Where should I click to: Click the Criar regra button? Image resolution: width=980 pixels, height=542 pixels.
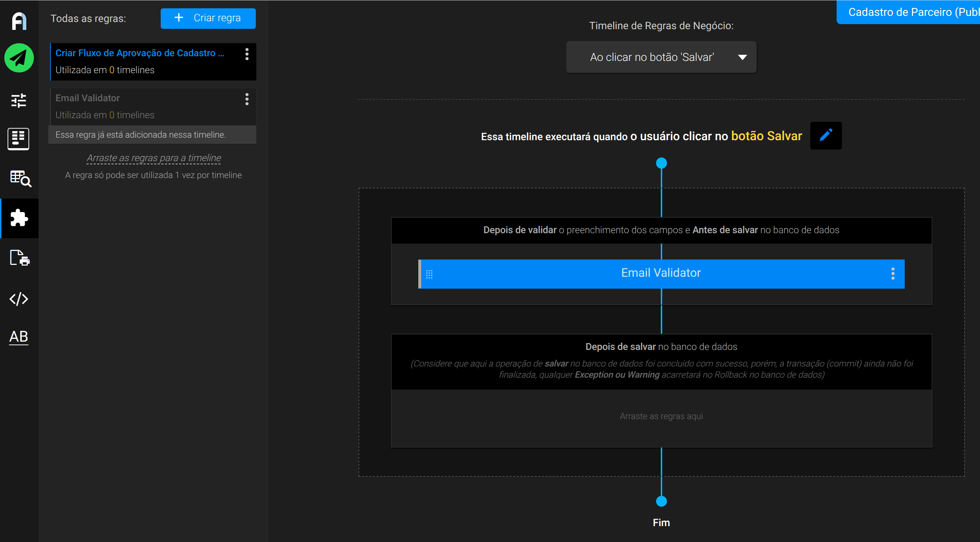click(x=208, y=18)
